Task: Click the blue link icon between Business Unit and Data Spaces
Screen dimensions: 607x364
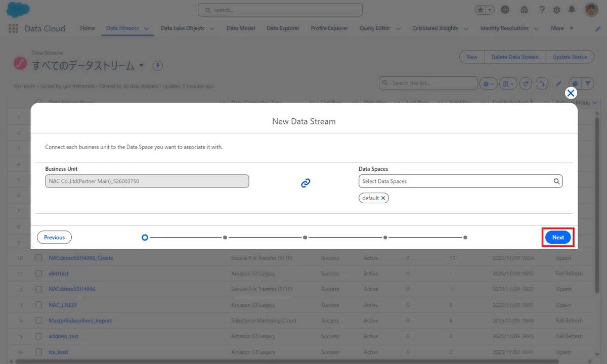Action: (x=306, y=183)
